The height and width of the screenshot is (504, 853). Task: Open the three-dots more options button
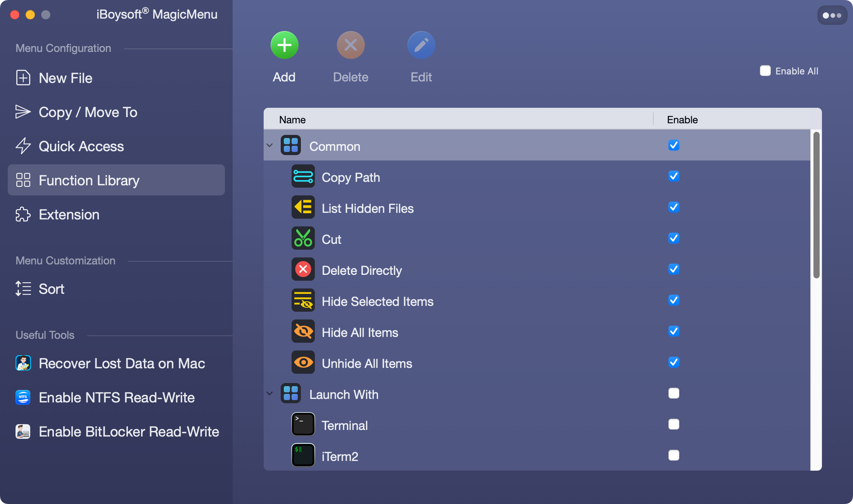click(x=832, y=16)
